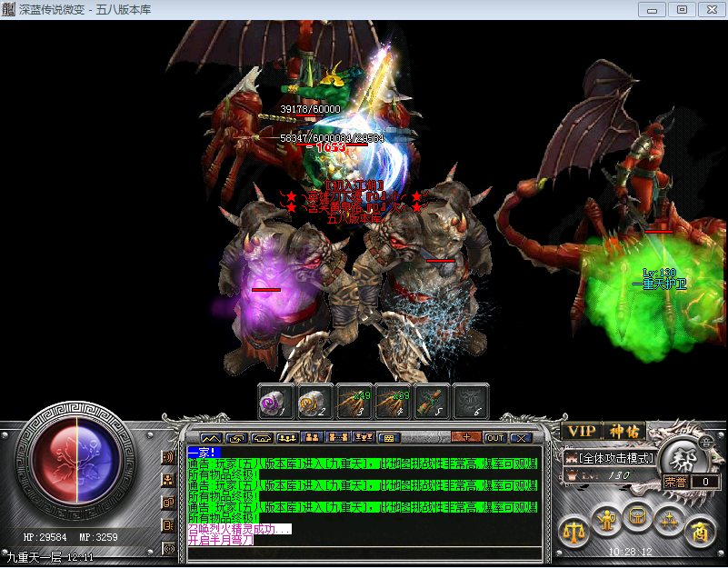Click the chat message input field
The image size is (728, 568).
tap(364, 553)
